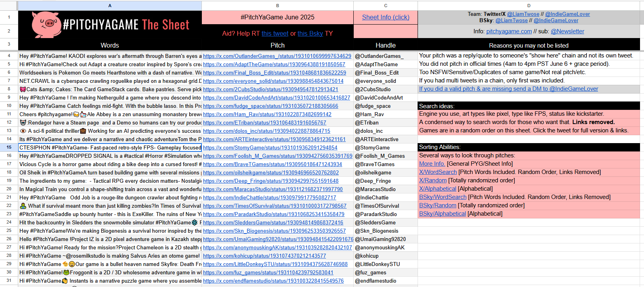This screenshot has height=287, width=644.
Task: Select the cell starting 'In Magical Train you control'
Action: pyautogui.click(x=110, y=189)
